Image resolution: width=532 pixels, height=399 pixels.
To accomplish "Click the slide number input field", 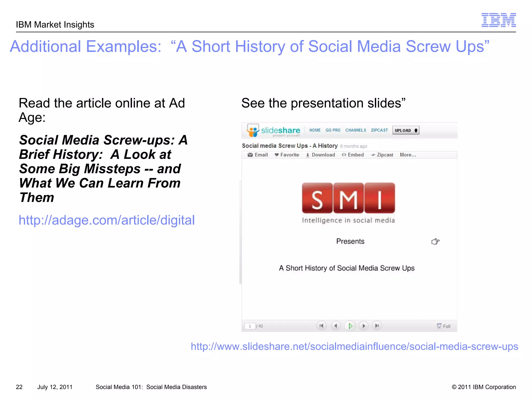I will (250, 326).
